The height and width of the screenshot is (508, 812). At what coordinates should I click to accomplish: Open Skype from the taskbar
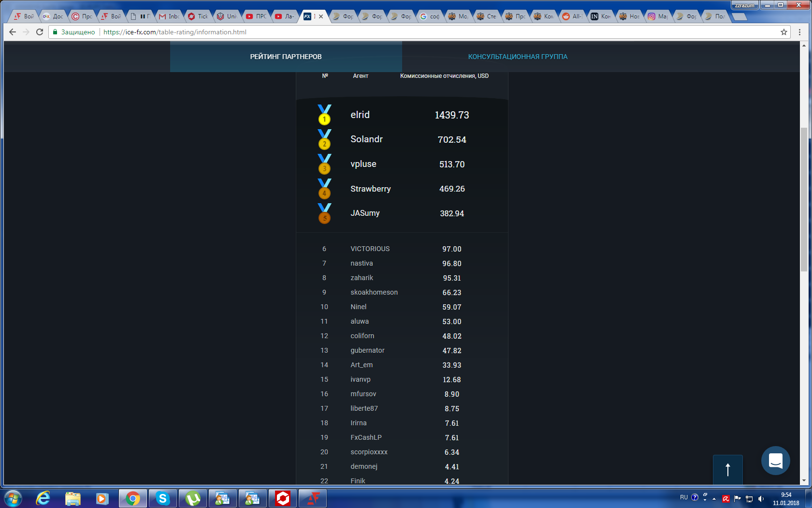pyautogui.click(x=163, y=498)
